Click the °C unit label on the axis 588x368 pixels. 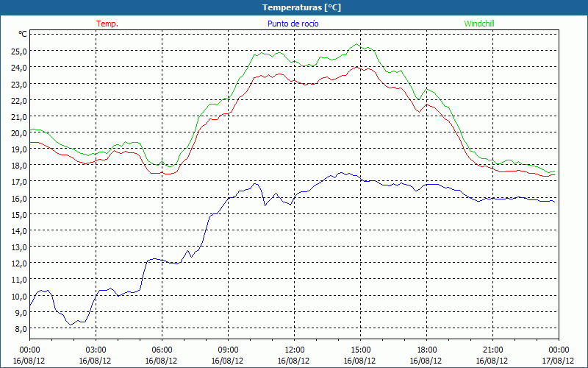pyautogui.click(x=23, y=34)
